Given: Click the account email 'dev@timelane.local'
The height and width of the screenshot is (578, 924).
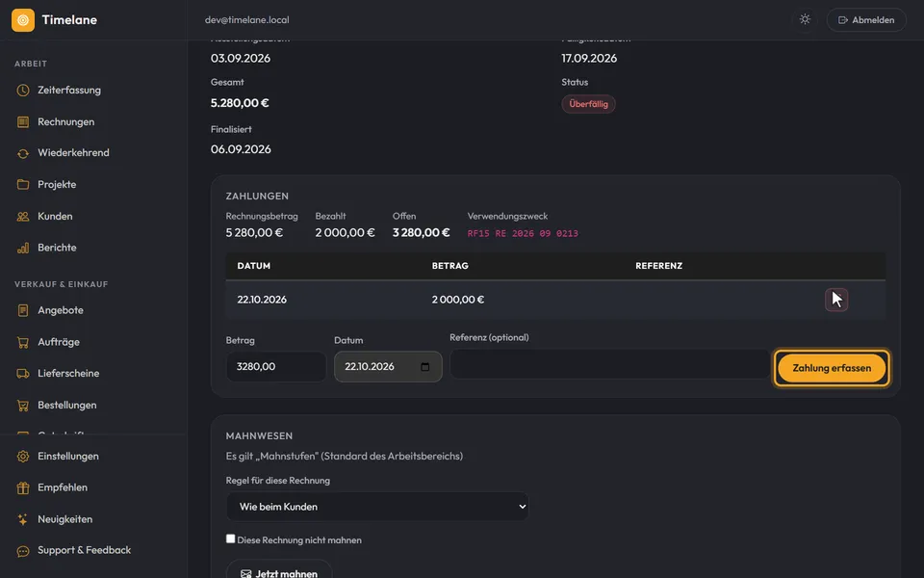Looking at the screenshot, I should click(247, 20).
